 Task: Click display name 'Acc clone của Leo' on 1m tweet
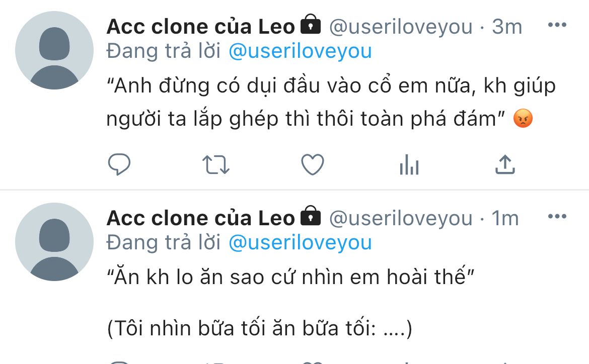pos(200,218)
